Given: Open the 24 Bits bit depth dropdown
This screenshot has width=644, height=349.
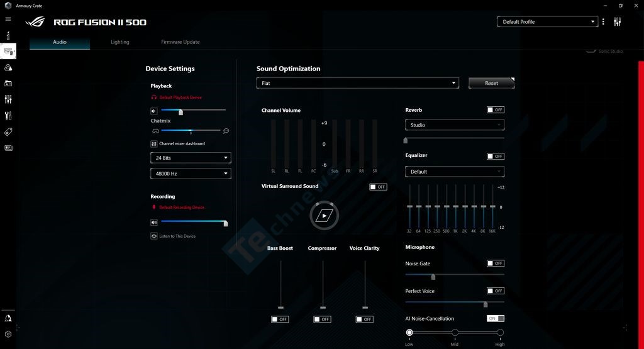Looking at the screenshot, I should [x=191, y=158].
